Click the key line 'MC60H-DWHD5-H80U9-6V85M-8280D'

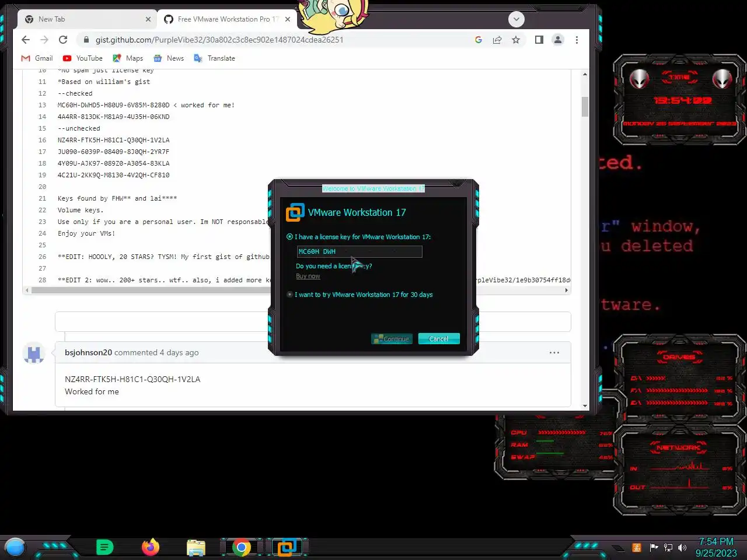tap(113, 105)
